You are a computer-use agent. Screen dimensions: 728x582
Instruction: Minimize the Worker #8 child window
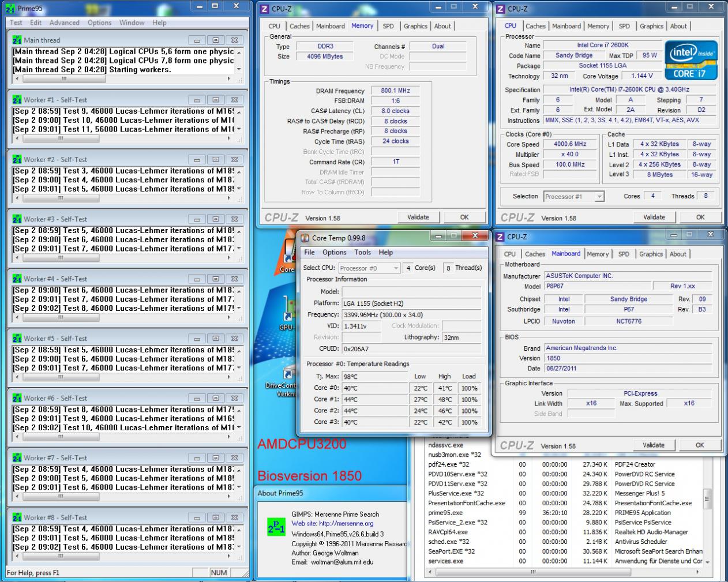coord(197,518)
